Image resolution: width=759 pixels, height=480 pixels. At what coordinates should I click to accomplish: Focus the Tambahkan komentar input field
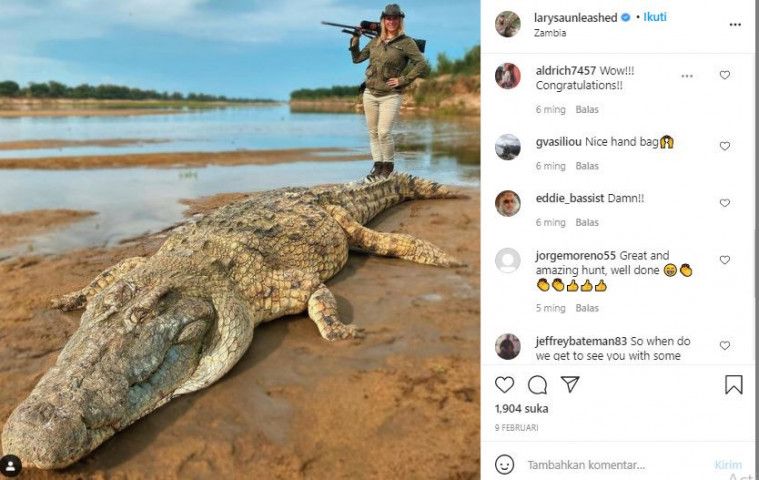[x=600, y=465]
